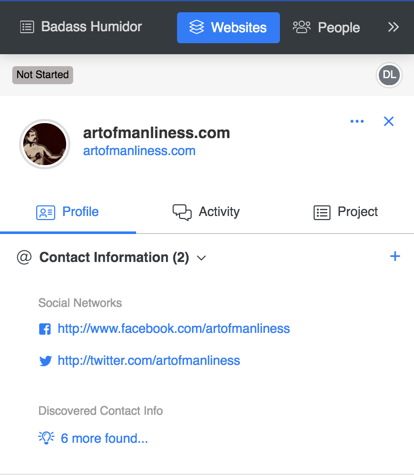414x476 pixels.
Task: Select the Profile tab
Action: 68,212
